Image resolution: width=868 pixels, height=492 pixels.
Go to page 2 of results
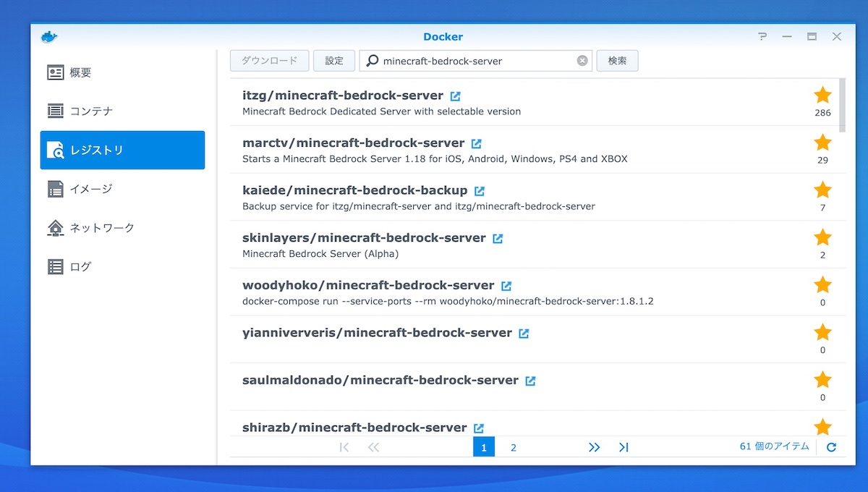click(514, 448)
